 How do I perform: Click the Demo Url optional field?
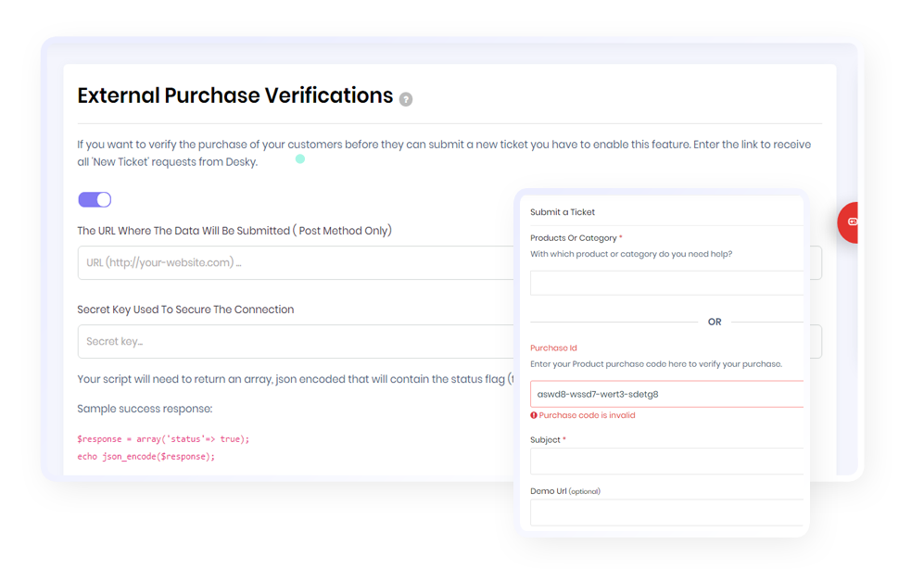666,512
